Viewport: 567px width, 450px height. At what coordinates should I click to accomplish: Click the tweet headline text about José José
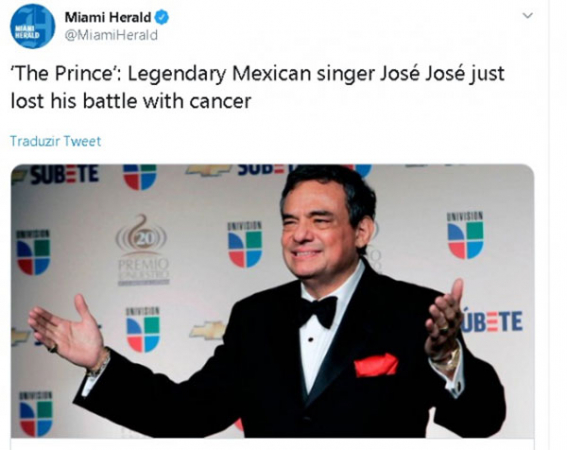(257, 87)
